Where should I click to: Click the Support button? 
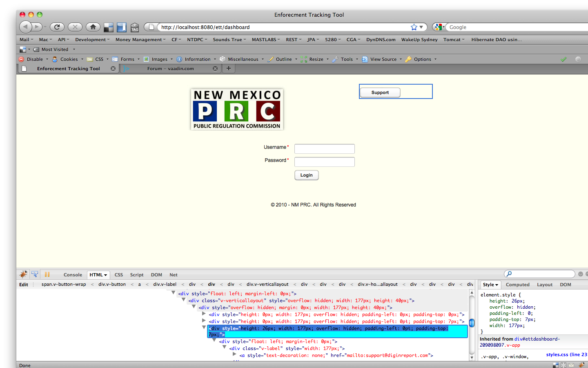point(380,93)
